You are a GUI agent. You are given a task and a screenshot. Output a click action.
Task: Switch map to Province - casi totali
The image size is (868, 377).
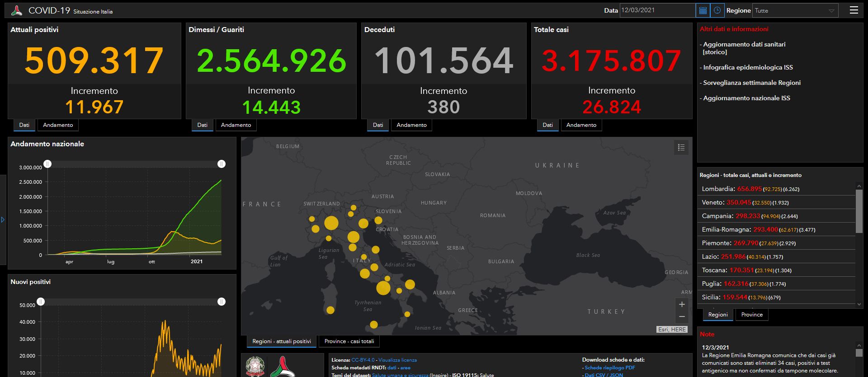(x=349, y=341)
